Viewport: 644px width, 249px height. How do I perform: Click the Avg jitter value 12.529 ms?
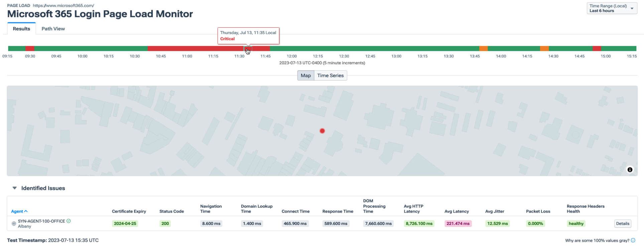click(498, 224)
